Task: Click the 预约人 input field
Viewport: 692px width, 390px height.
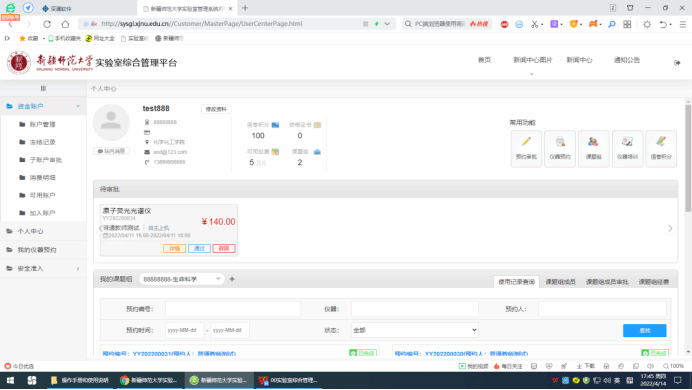Action: pos(602,309)
